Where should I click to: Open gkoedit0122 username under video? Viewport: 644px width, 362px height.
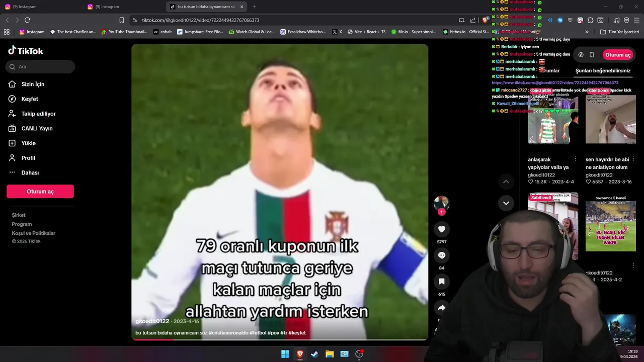[x=152, y=321]
